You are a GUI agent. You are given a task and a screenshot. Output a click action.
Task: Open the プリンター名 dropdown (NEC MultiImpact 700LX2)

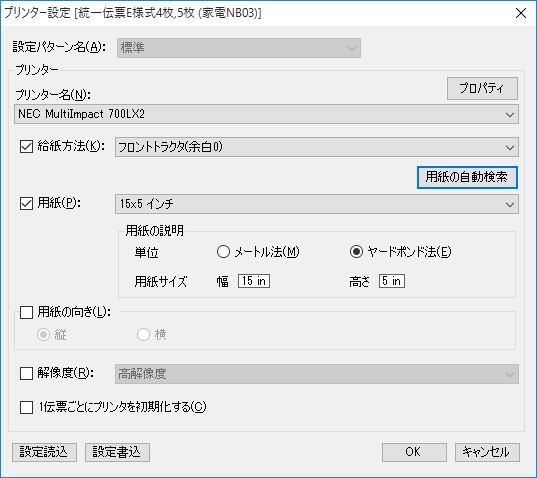(x=266, y=114)
